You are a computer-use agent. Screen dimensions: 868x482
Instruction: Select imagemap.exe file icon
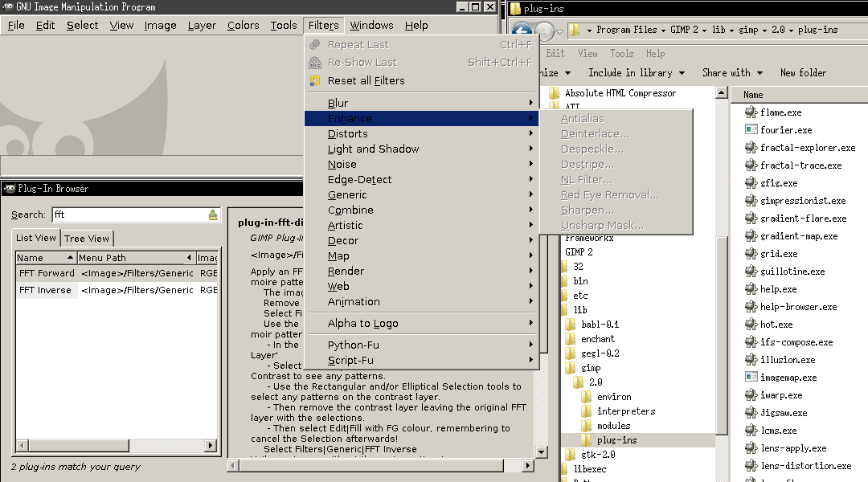tap(751, 378)
